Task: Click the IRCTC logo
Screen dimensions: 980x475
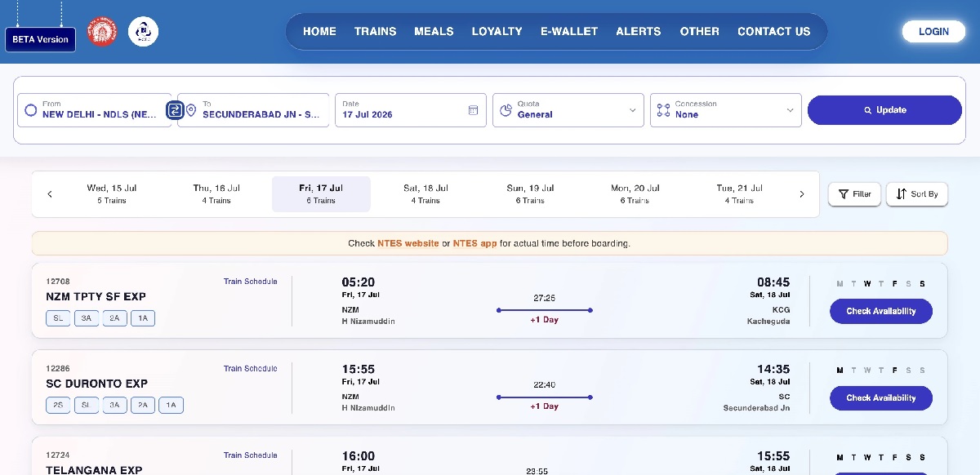Action: (144, 32)
